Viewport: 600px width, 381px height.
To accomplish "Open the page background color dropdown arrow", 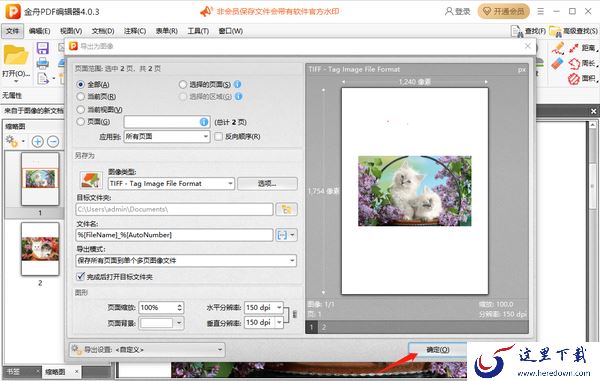I will point(179,323).
